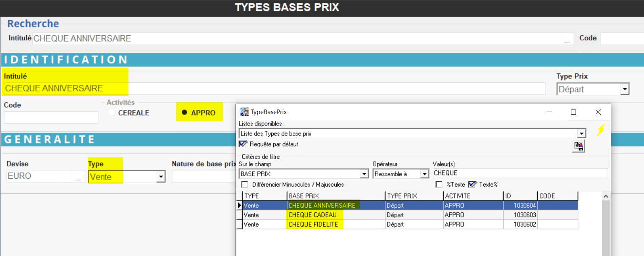Check the %Texte option
644x256 pixels.
[x=439, y=185]
